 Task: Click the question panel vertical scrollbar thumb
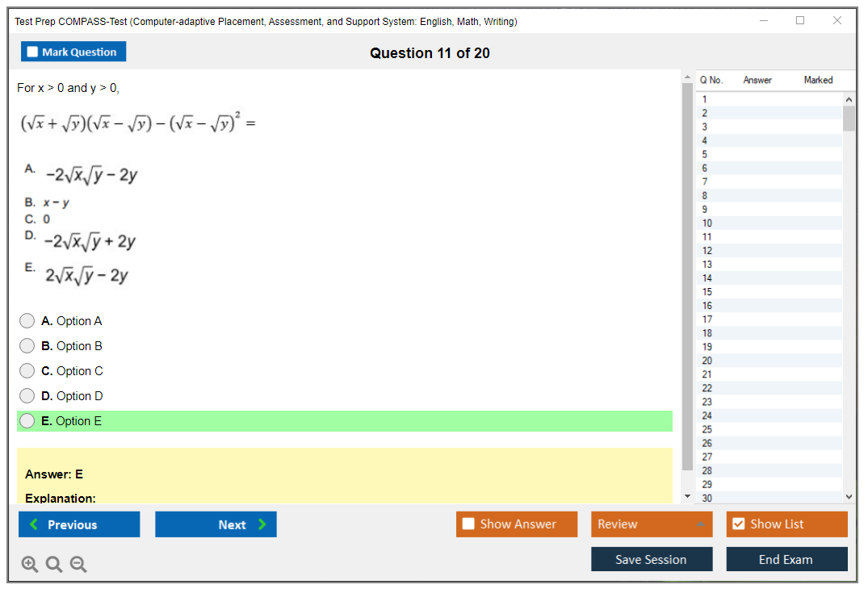point(687,274)
